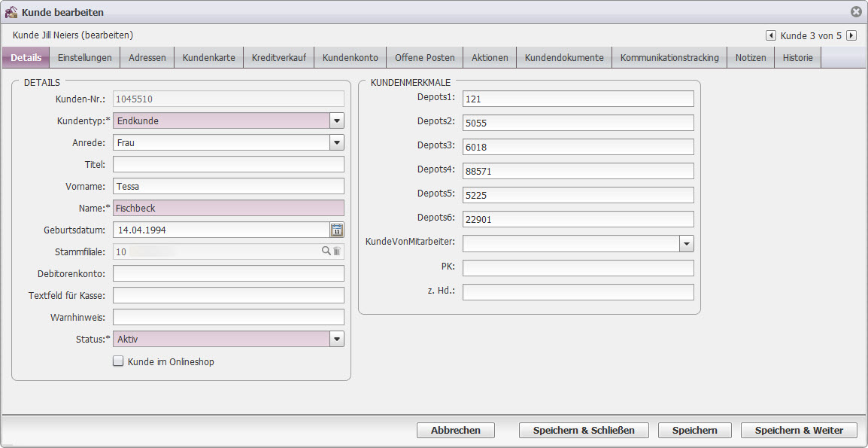Switch to the Einstellungen tab

(85, 58)
